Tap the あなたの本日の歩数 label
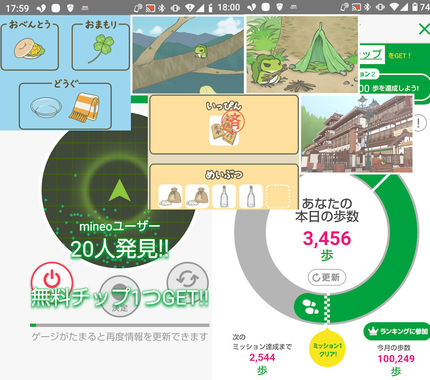430x380 pixels. (327, 210)
